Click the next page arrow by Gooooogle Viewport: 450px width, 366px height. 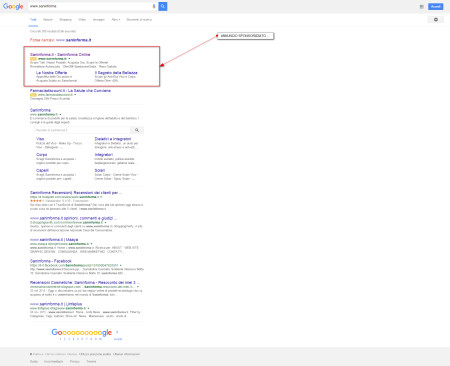pyautogui.click(x=117, y=332)
